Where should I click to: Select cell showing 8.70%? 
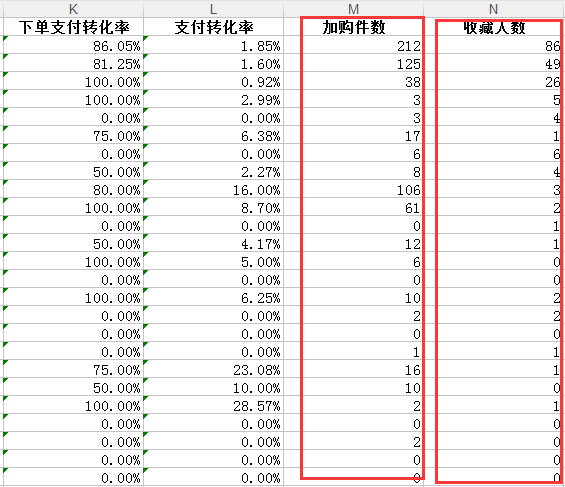click(x=214, y=207)
